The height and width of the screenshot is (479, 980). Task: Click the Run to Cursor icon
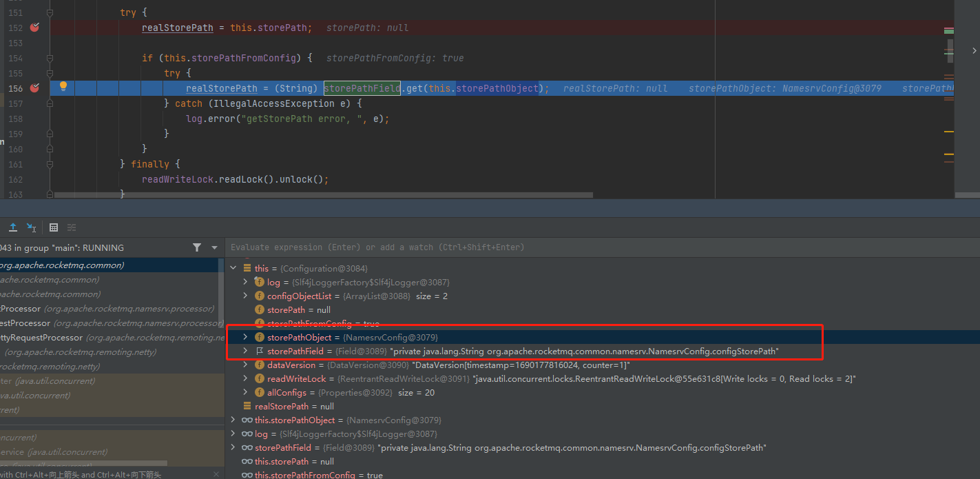[x=31, y=227]
